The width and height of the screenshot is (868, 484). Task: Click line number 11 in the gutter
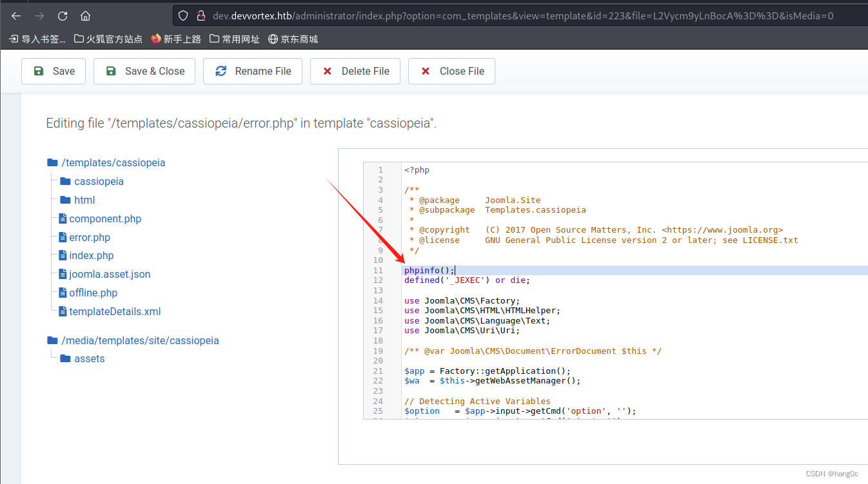pyautogui.click(x=378, y=270)
